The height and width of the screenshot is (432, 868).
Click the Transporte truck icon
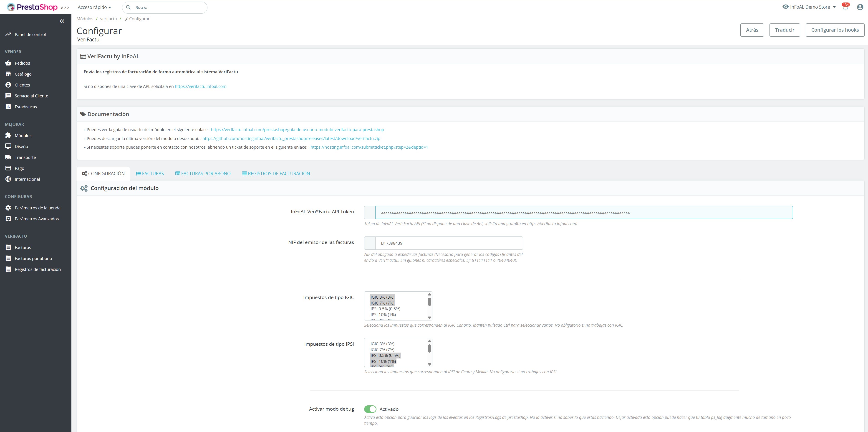8,157
